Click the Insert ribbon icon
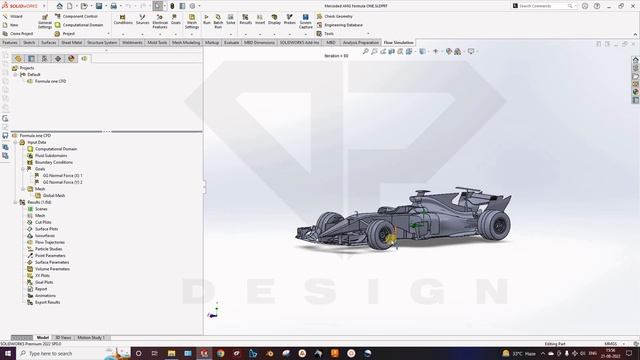Screen dimensions: 640x360 point(260,19)
